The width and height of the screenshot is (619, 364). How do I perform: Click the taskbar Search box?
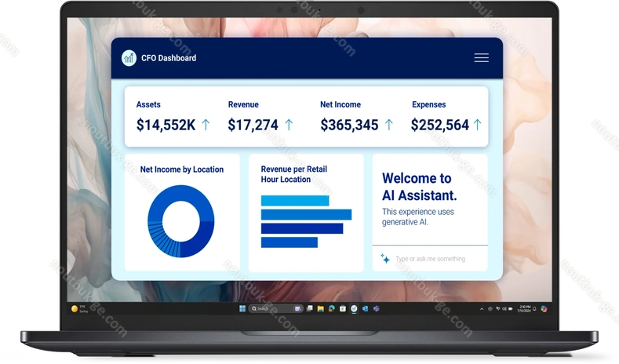(263, 308)
